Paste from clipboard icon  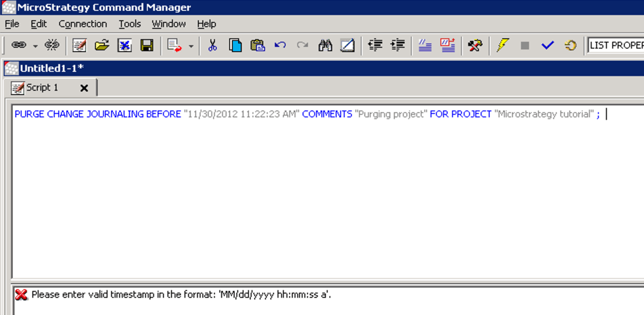258,45
